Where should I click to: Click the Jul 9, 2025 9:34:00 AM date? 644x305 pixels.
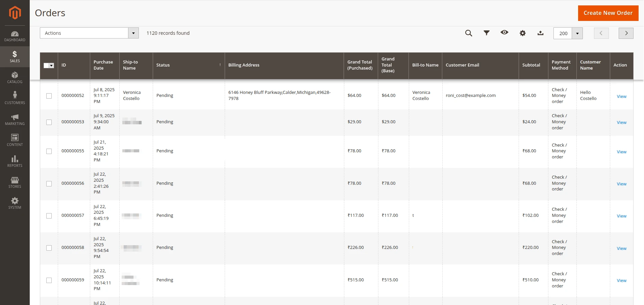[x=104, y=122]
